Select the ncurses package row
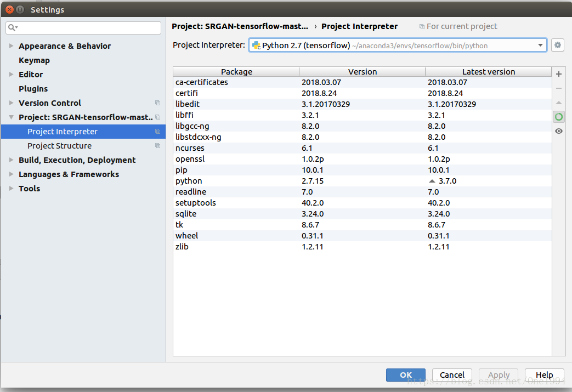The height and width of the screenshot is (392, 572). 363,147
